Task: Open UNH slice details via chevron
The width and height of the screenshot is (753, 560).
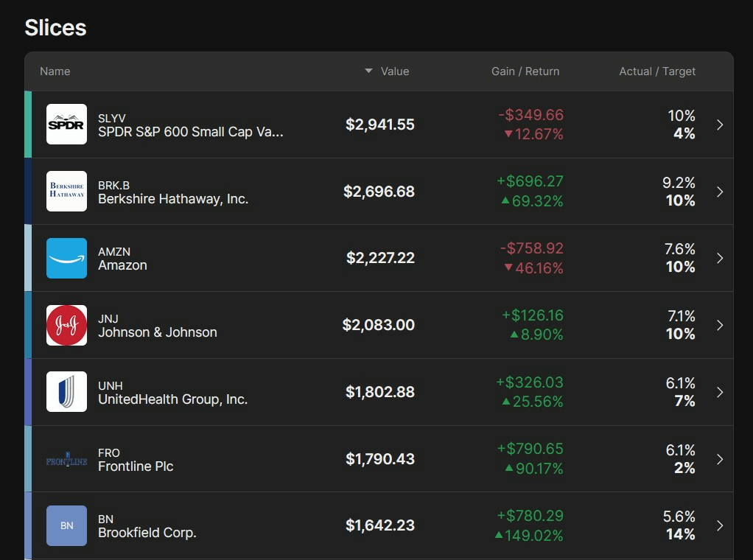Action: pos(720,393)
